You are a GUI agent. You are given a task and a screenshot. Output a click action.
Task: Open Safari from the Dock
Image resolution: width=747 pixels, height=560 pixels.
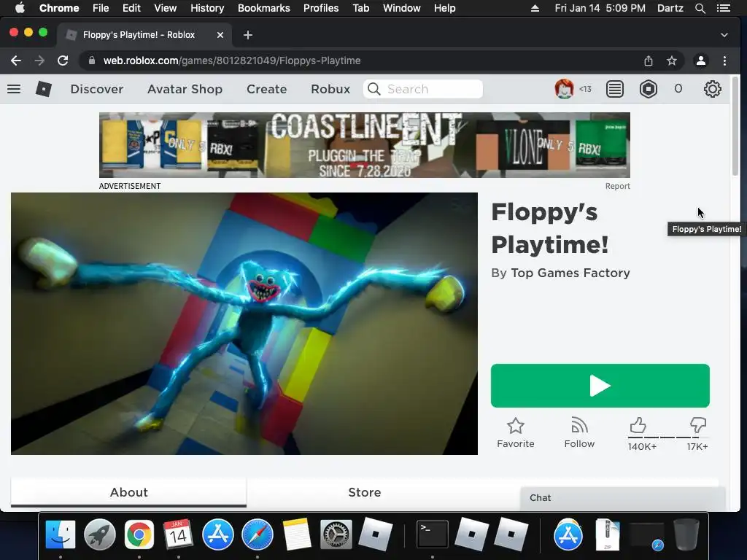click(x=258, y=534)
